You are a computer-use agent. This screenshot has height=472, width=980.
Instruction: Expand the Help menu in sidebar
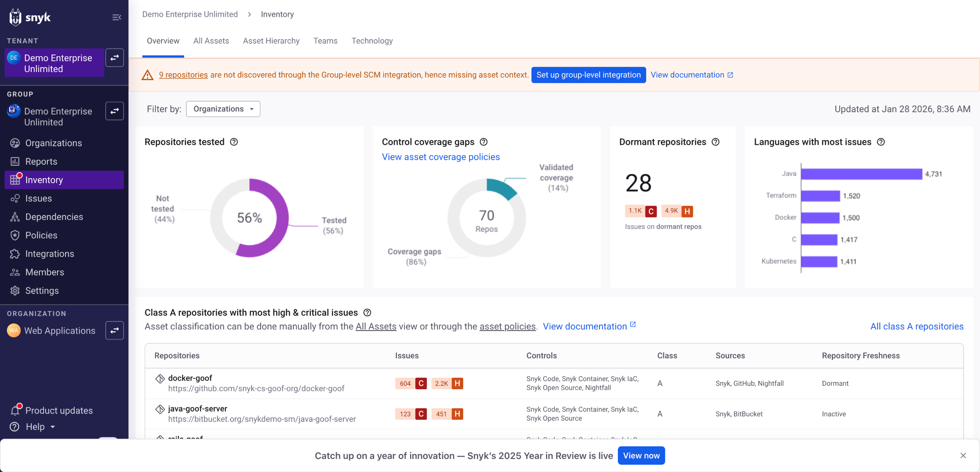[x=40, y=426]
